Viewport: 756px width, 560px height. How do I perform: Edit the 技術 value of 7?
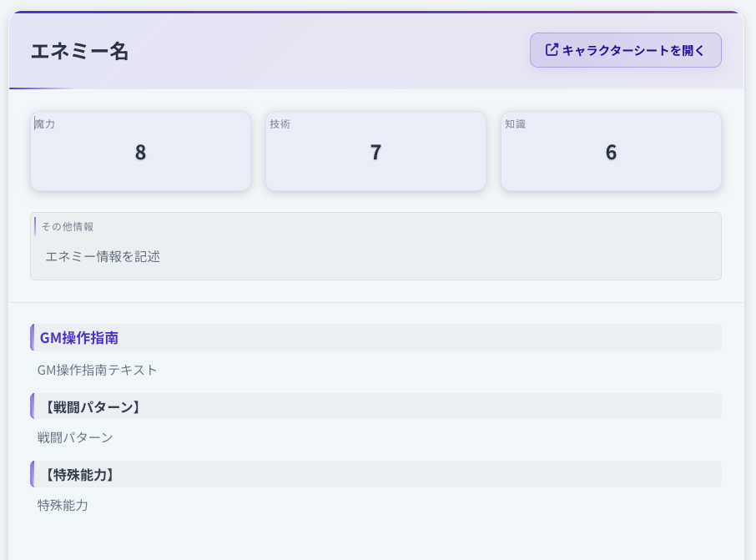tap(375, 153)
